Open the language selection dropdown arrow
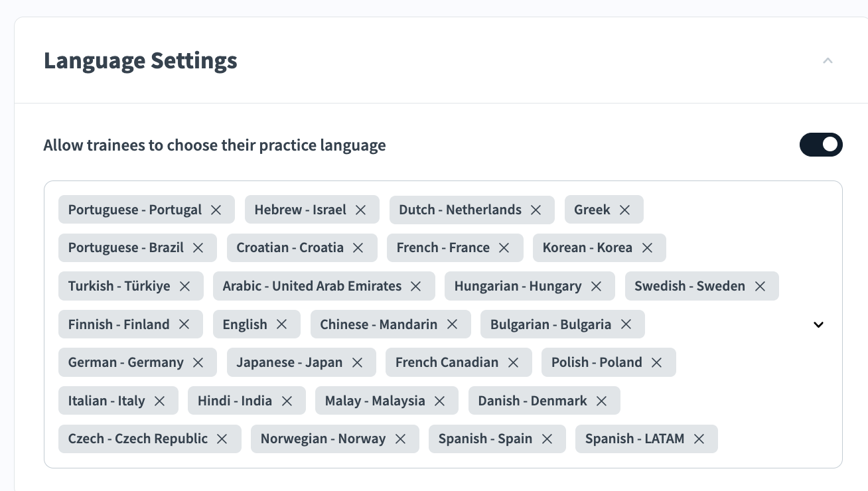The image size is (868, 491). [819, 324]
